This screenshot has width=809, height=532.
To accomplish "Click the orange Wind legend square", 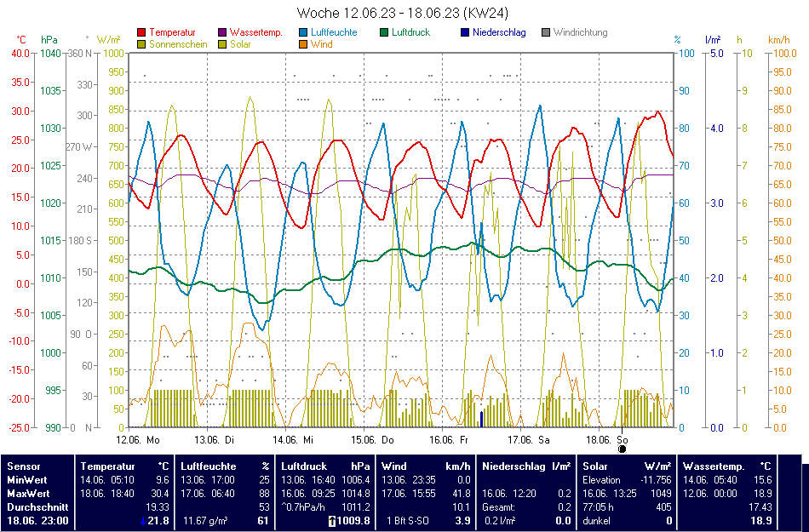I will pyautogui.click(x=304, y=44).
